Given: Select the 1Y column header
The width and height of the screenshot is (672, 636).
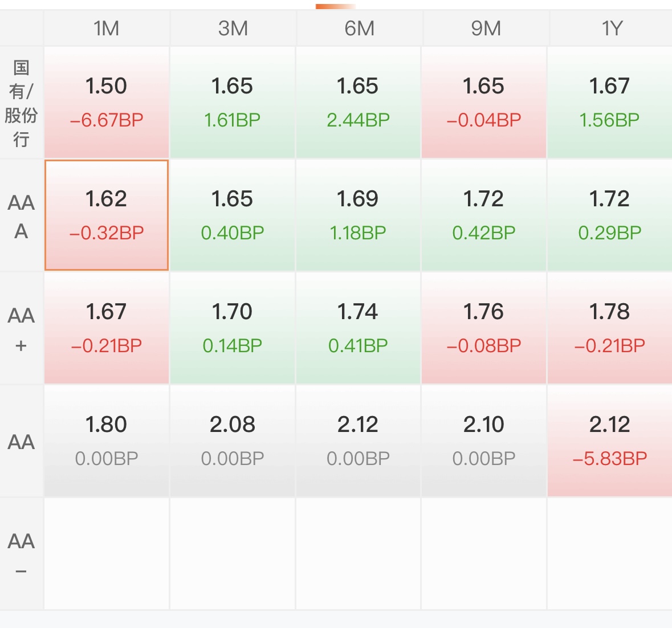Looking at the screenshot, I should pyautogui.click(x=610, y=28).
